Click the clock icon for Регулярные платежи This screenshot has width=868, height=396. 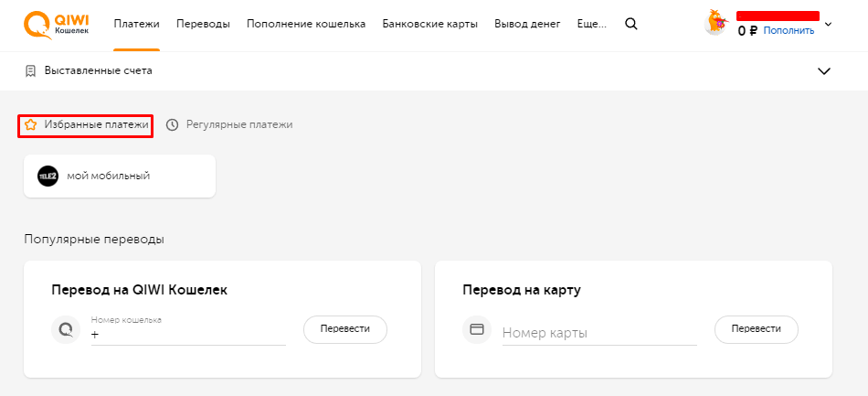tap(172, 125)
